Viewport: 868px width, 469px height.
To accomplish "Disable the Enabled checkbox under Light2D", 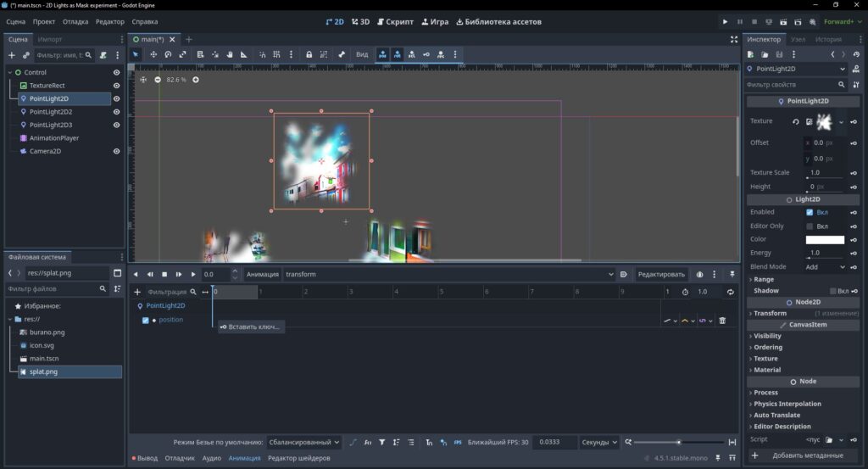I will click(810, 212).
